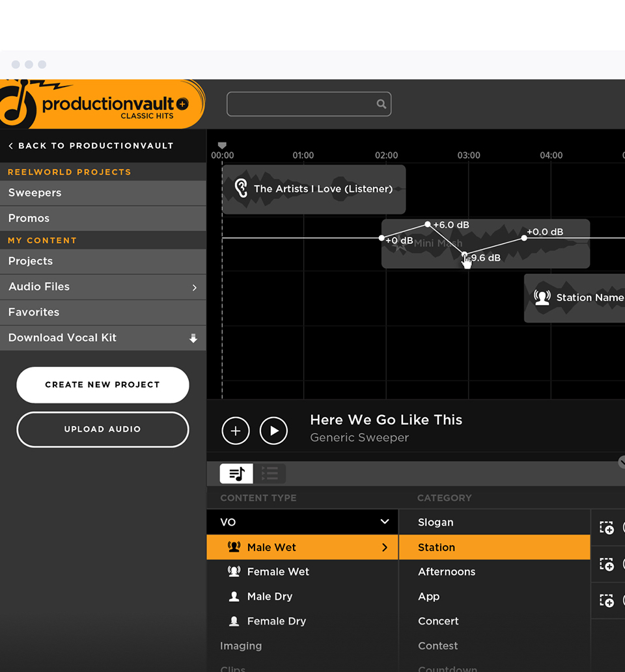This screenshot has height=672, width=625.
Task: Click the circular plus add button
Action: tap(236, 431)
